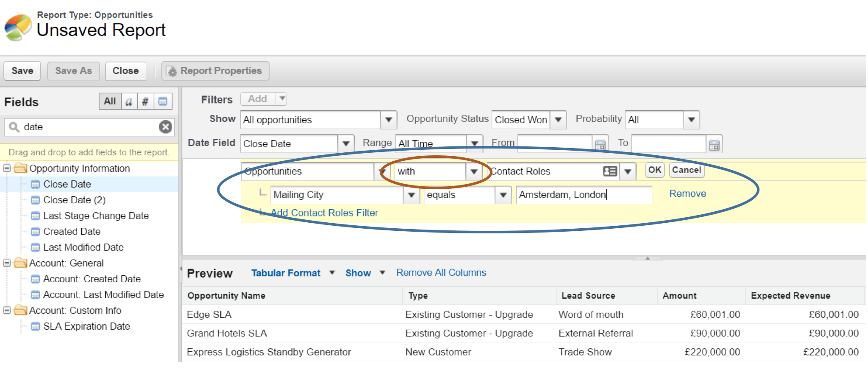The image size is (868, 370).
Task: Filter fields by number type icon
Action: click(x=145, y=101)
